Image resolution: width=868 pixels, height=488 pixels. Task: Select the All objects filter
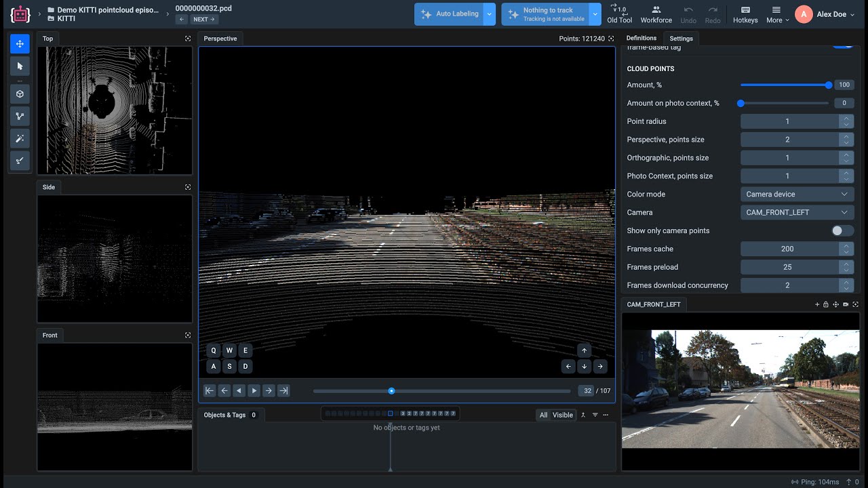[x=543, y=415]
